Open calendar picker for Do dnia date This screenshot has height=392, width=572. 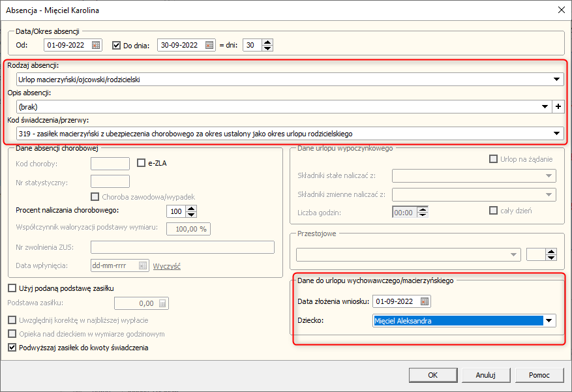[x=209, y=45]
